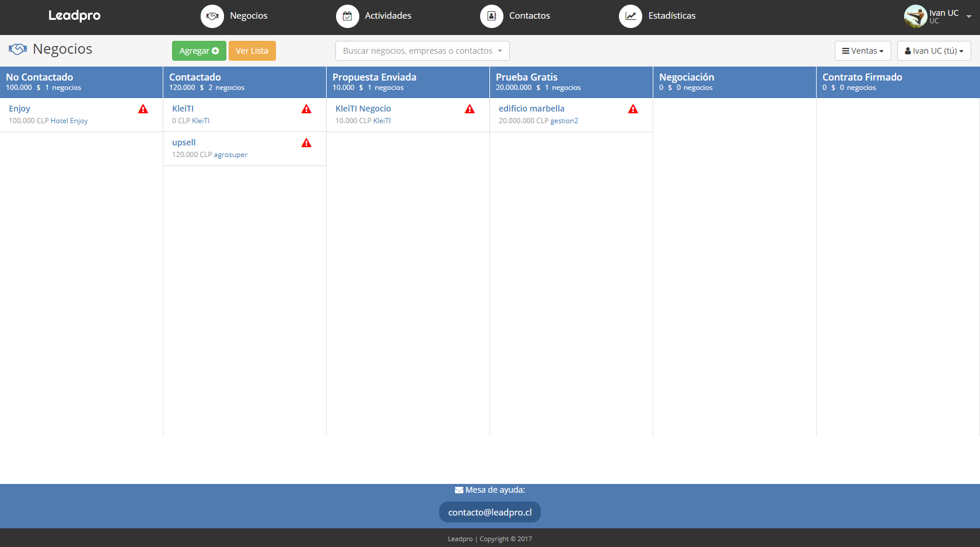The image size is (980, 547).
Task: Click the Propuesta Enviada column header
Action: 408,82
